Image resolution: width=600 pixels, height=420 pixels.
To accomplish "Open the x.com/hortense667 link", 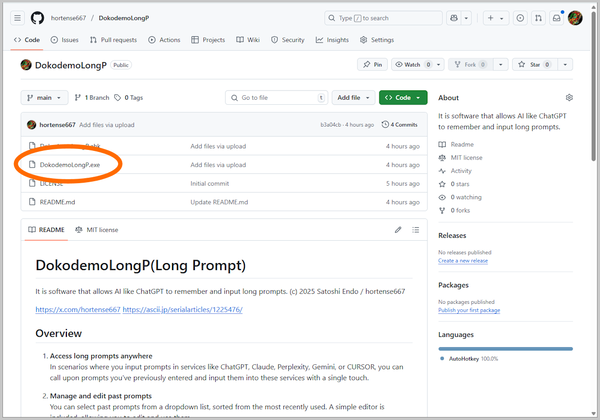I will (x=78, y=309).
